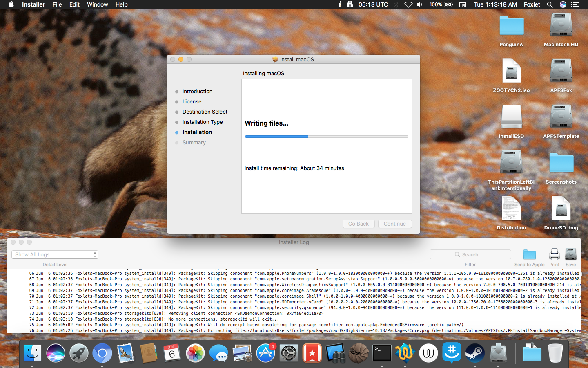Open the Installer menu
The height and width of the screenshot is (368, 588).
(33, 4)
